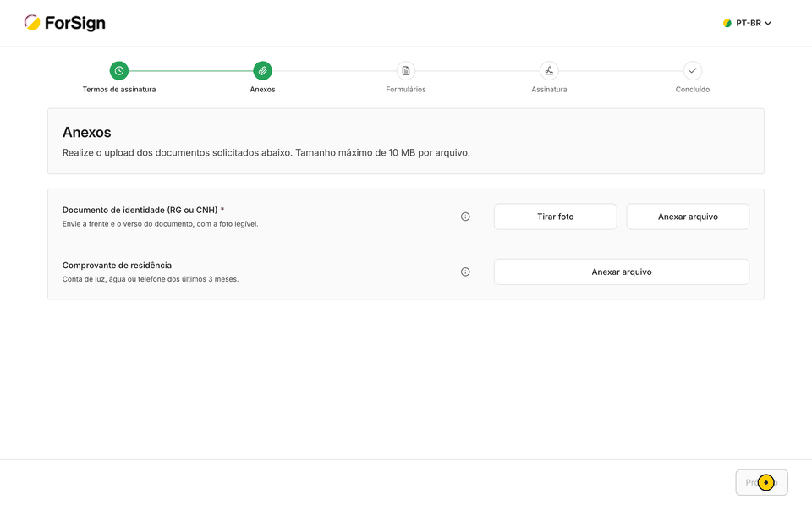Show info for Comprovante de residência
Viewport: 812px width, 505px height.
(465, 272)
